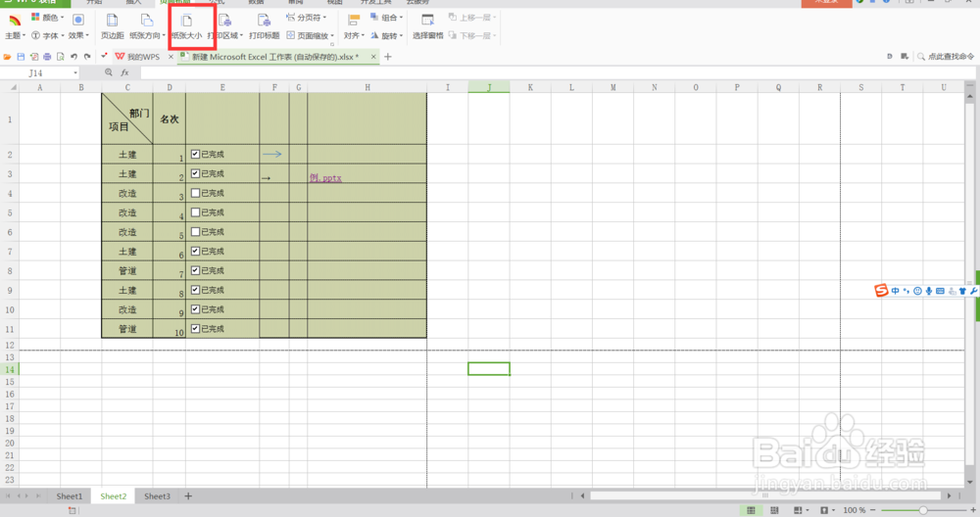Open the Name Box dropdown showing J14
Image resolution: width=980 pixels, height=517 pixels.
75,73
